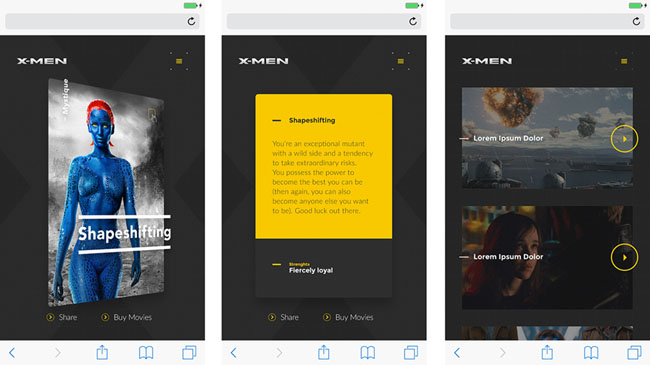Go forward in the middle phone browser
The width and height of the screenshot is (650, 365).
point(279,353)
